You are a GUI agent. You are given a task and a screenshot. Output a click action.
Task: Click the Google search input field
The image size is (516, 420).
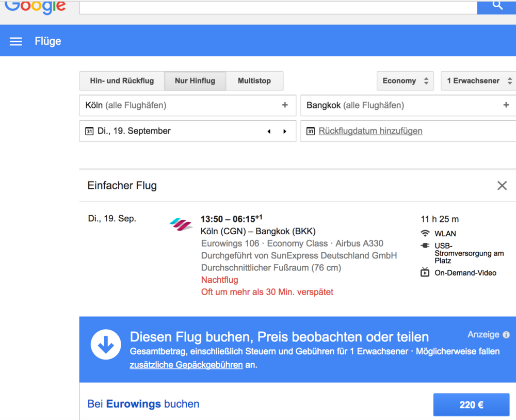click(278, 6)
